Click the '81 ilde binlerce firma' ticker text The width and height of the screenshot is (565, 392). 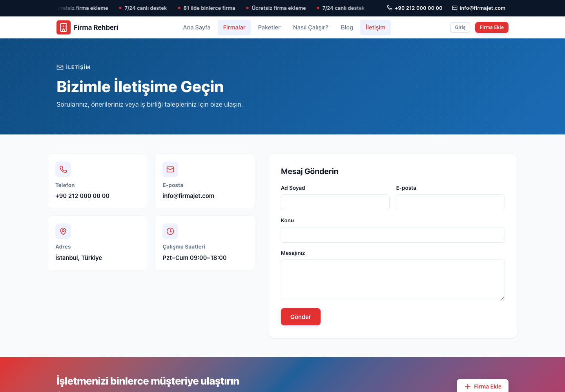click(x=209, y=8)
